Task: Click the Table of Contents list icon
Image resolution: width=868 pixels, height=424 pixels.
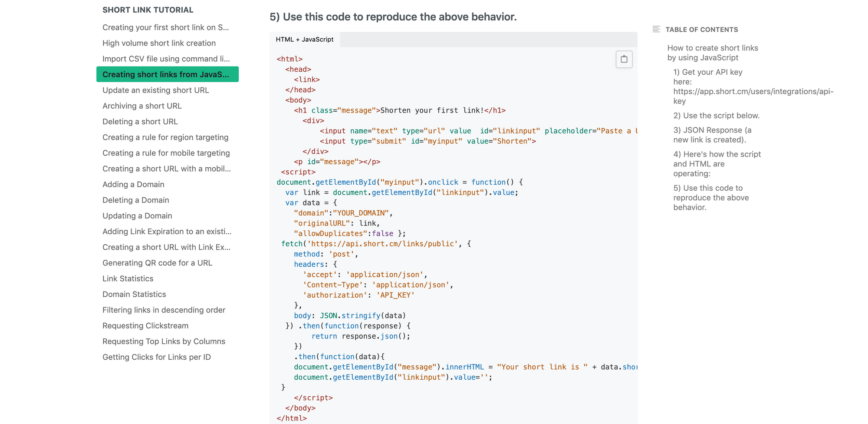Action: coord(656,29)
